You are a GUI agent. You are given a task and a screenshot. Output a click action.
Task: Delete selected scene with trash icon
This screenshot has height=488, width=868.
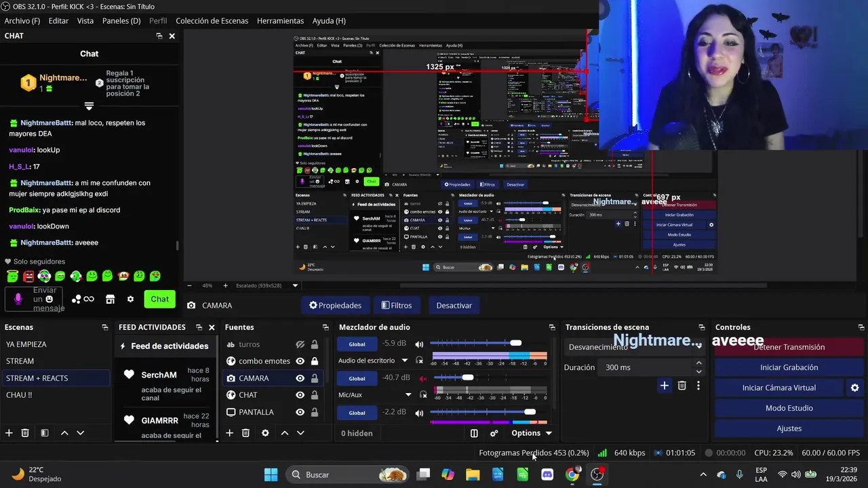click(25, 433)
